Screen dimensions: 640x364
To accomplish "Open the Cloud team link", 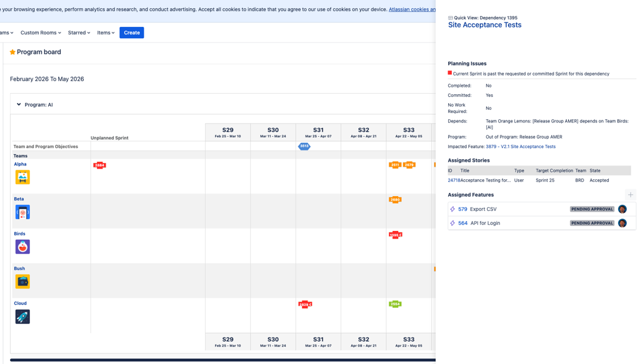I will pos(20,303).
